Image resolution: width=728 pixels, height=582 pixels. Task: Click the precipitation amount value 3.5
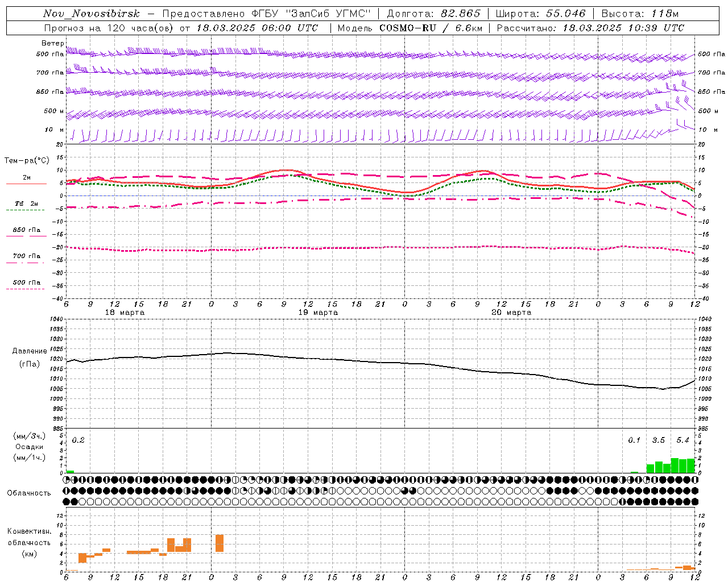658,440
